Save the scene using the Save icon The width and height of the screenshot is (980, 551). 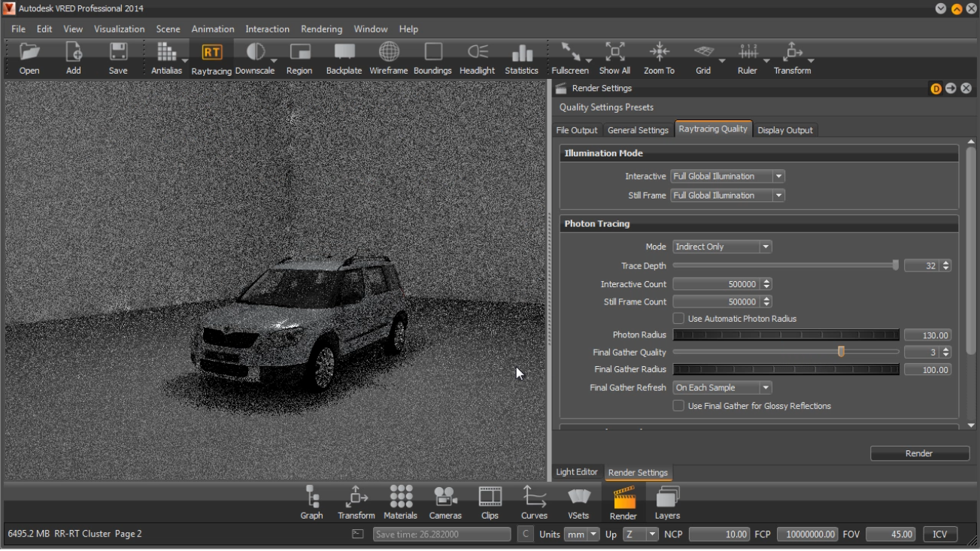(x=118, y=58)
